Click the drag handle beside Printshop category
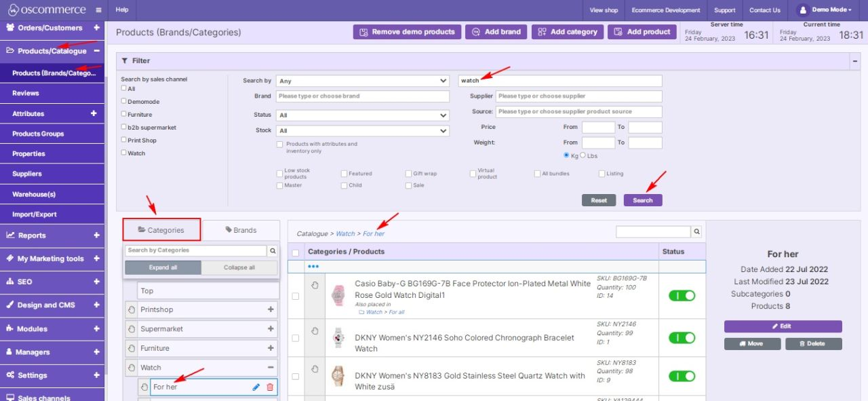The width and height of the screenshot is (868, 401). pyautogui.click(x=132, y=309)
